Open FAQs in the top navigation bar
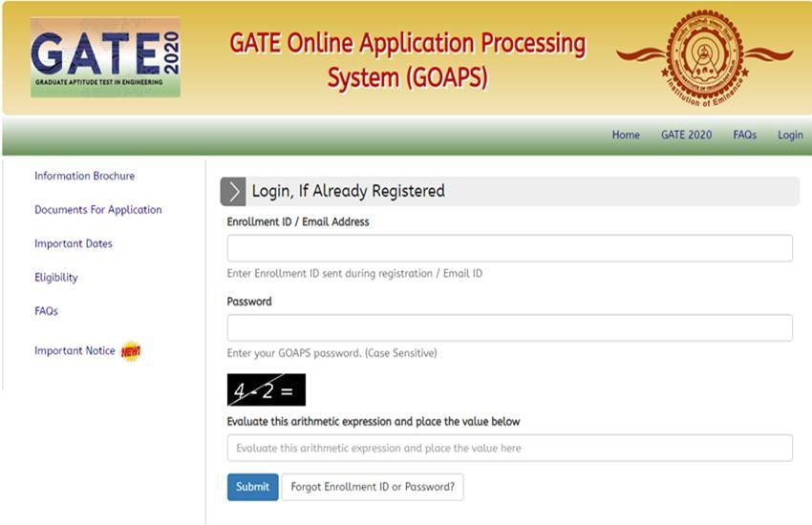Viewport: 812px width, 525px height. 745,135
